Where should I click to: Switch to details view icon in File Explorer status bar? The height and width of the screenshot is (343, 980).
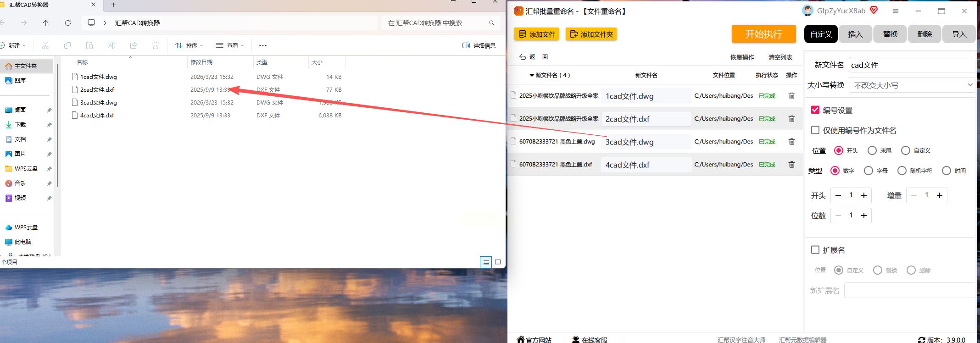(486, 262)
